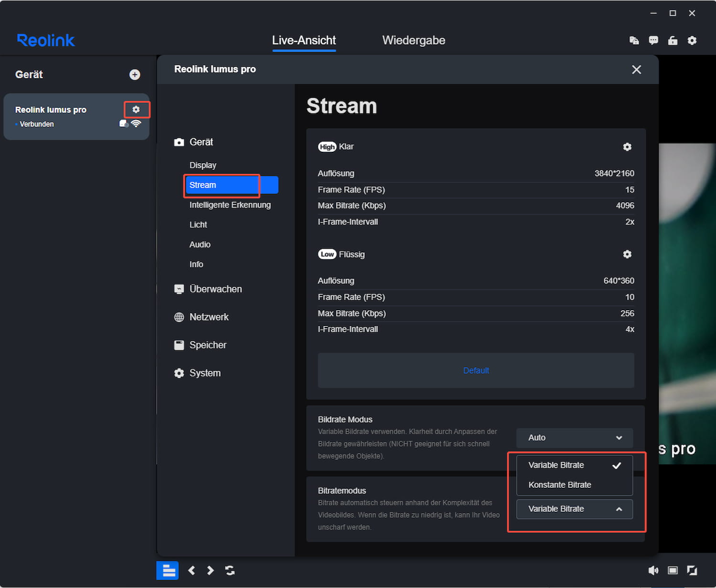Go to the previous page arrow
Viewport: 716px width, 588px height.
[191, 570]
